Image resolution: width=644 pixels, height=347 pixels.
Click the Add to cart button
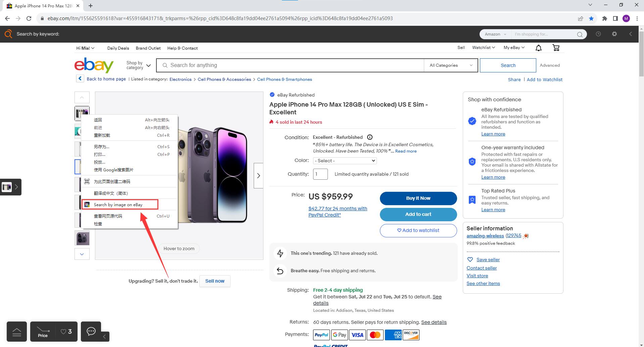(x=418, y=214)
